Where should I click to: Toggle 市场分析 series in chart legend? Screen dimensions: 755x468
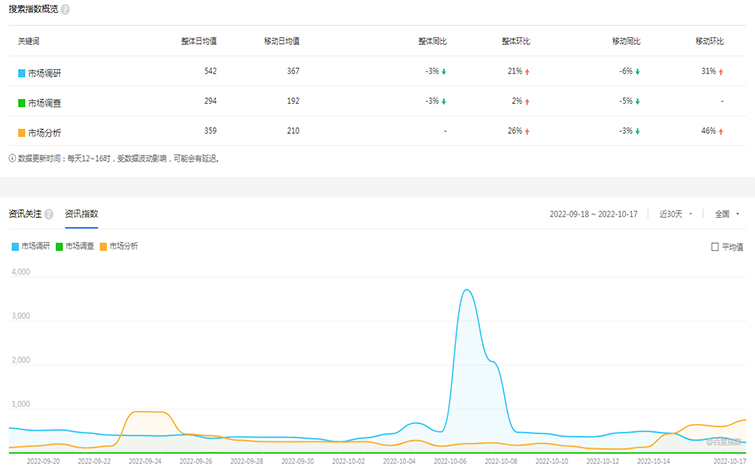tap(118, 245)
